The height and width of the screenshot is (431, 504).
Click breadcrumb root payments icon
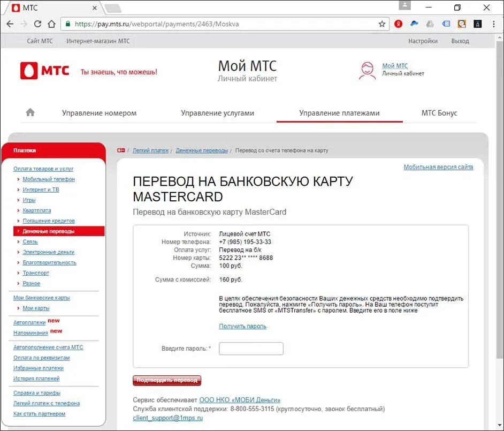click(121, 150)
